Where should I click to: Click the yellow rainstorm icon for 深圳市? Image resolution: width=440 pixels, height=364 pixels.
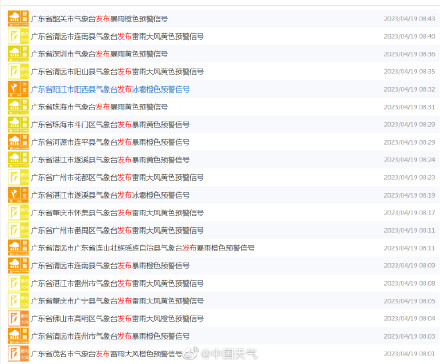coord(18,54)
